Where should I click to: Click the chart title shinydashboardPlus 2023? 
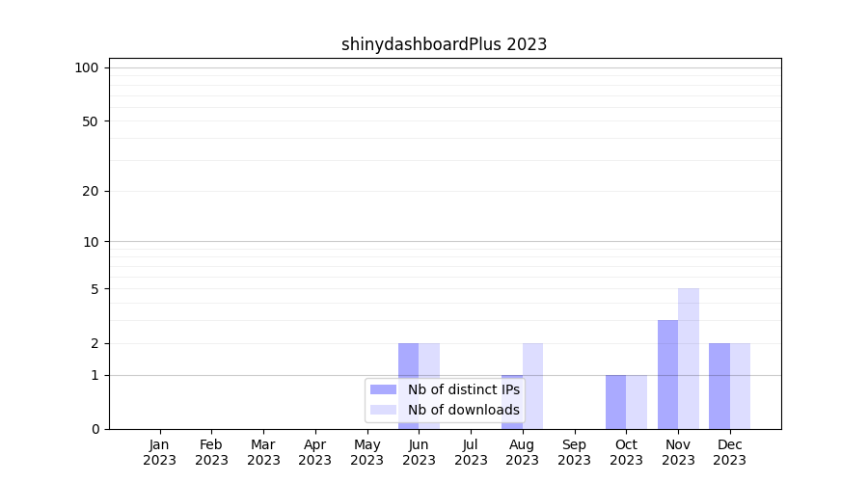click(x=444, y=44)
